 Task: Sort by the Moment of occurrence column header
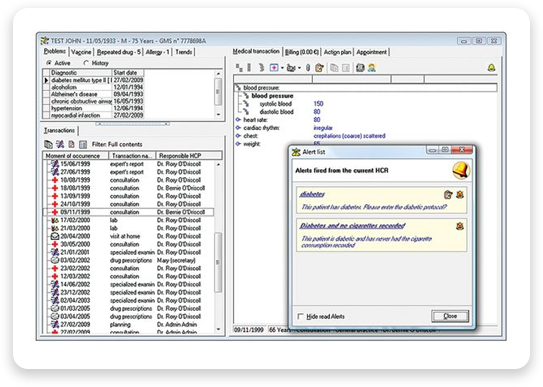[x=76, y=156]
